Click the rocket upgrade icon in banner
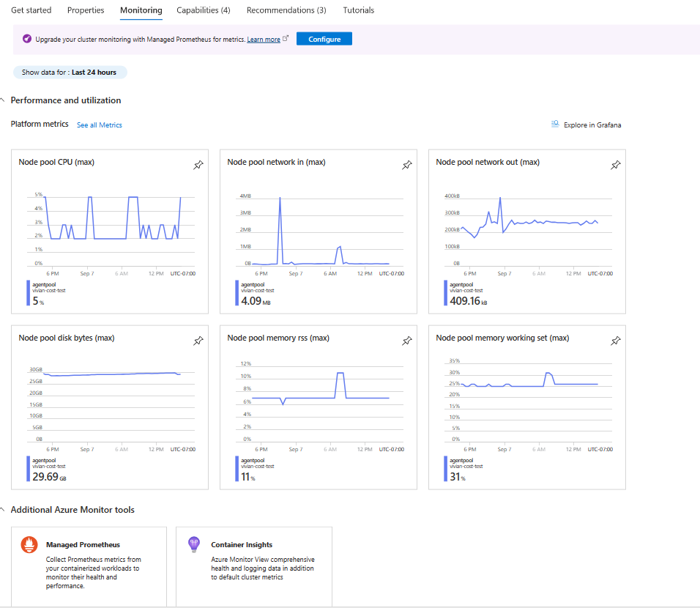700x608 pixels. pyautogui.click(x=27, y=39)
